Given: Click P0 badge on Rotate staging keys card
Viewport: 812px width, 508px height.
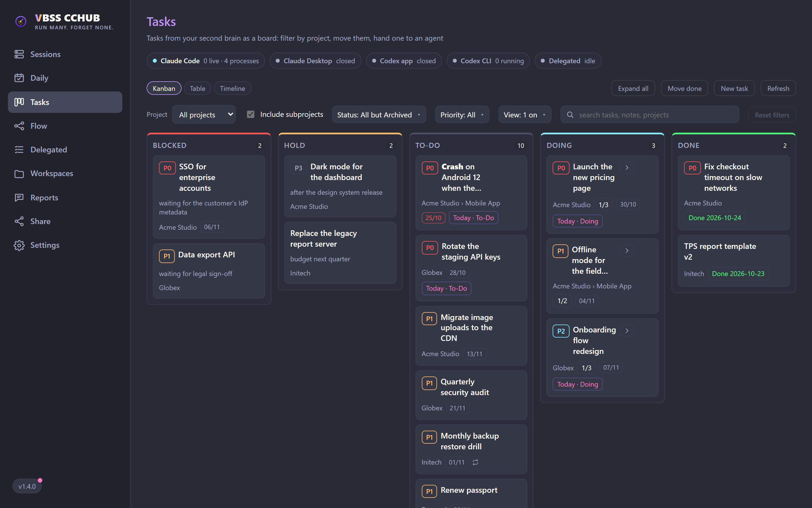Looking at the screenshot, I should click(430, 248).
